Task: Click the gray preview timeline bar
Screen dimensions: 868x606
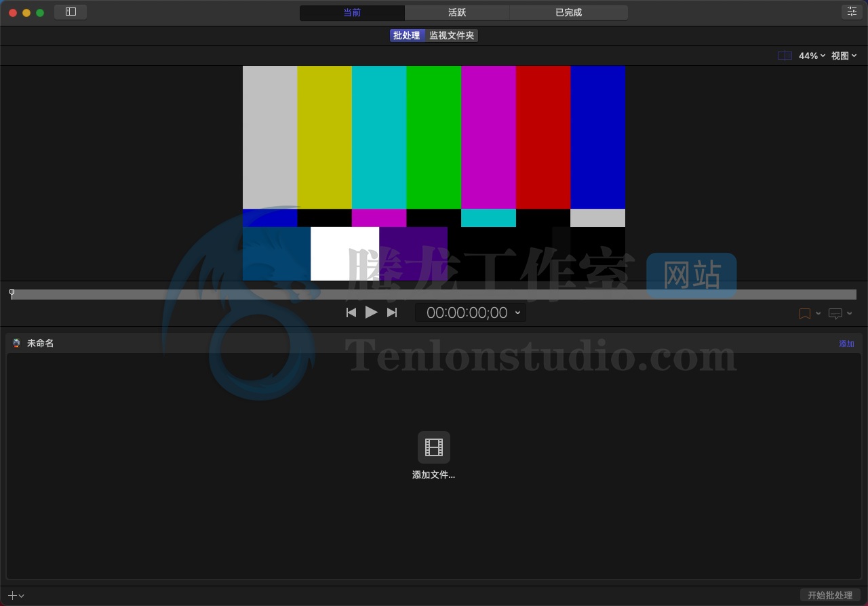Action: click(x=434, y=294)
